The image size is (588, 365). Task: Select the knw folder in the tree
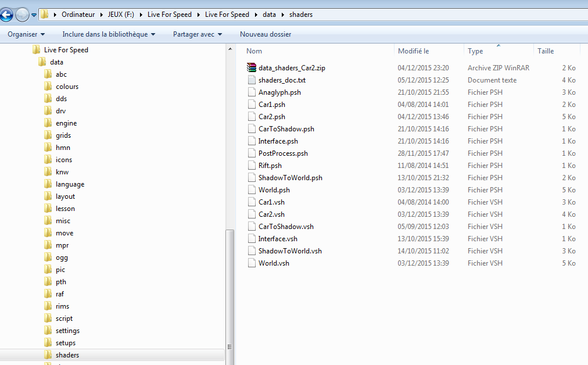point(62,172)
